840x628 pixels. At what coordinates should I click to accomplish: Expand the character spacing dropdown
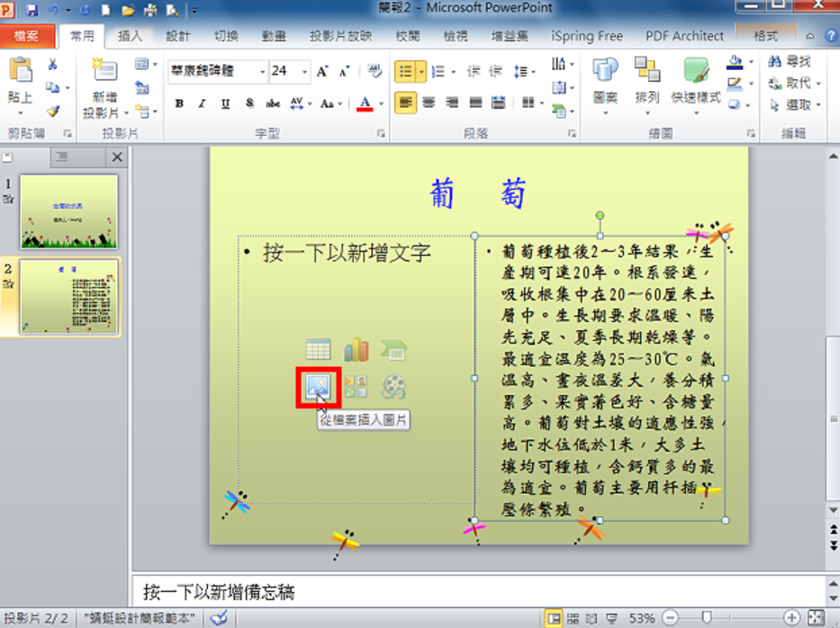click(x=310, y=103)
